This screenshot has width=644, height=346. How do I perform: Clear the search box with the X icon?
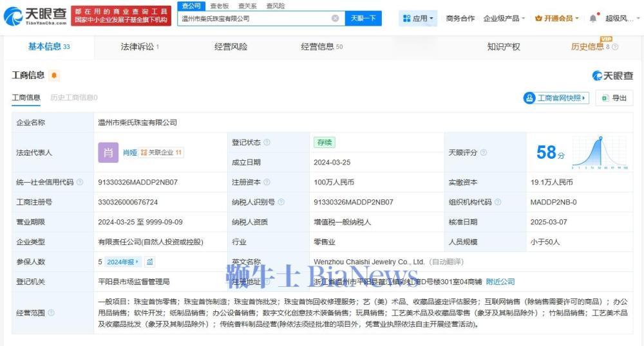click(x=335, y=19)
